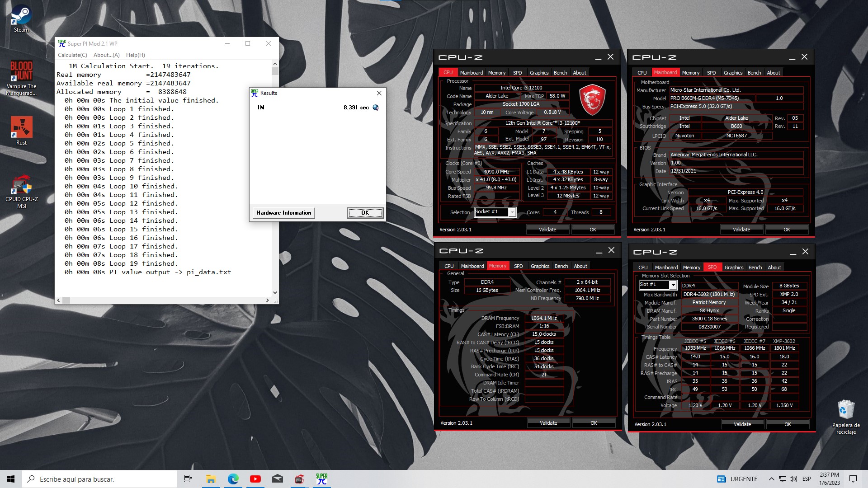Screen dimensions: 868x488
Task: Open Vampire The Masquerade desktop shortcut
Action: pyautogui.click(x=21, y=78)
